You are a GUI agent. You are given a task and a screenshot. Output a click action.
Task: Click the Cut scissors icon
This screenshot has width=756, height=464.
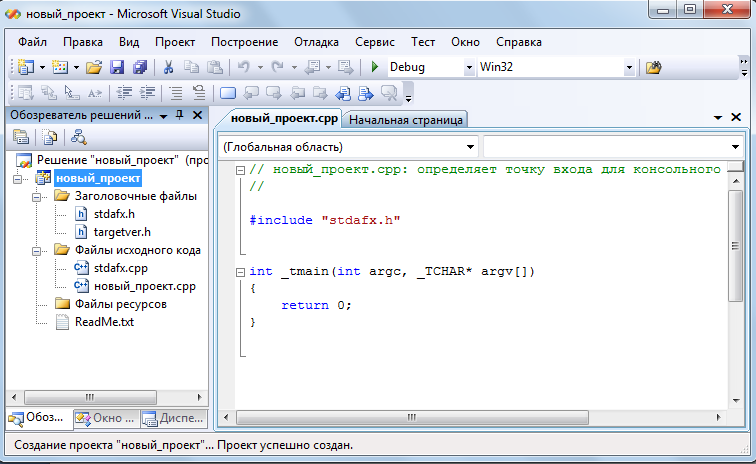coord(169,67)
